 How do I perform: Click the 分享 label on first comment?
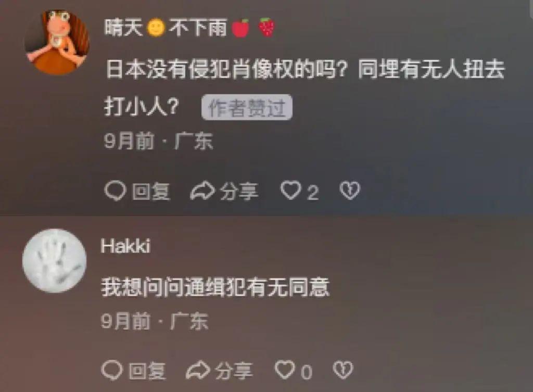[239, 191]
